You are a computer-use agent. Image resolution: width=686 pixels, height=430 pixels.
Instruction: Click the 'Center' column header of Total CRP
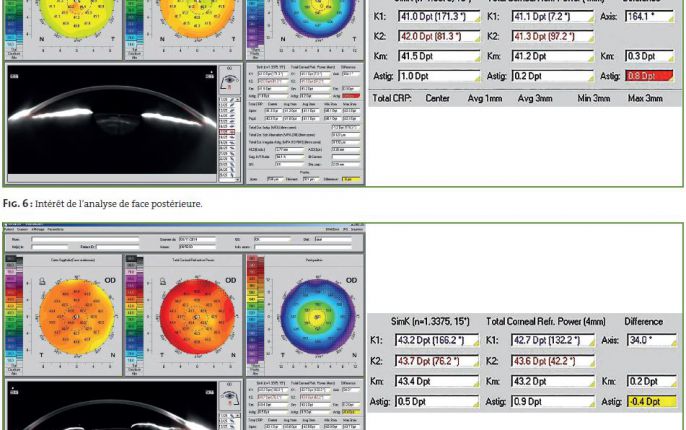point(438,98)
